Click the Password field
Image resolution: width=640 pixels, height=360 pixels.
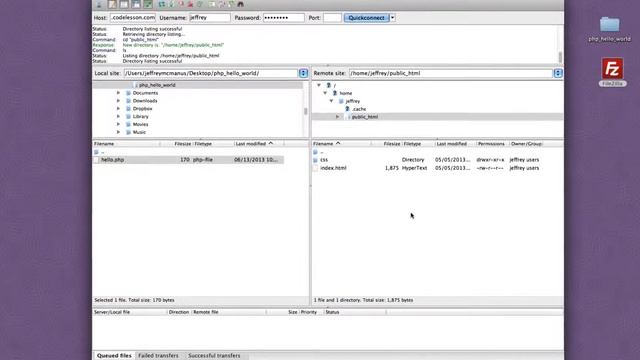(x=284, y=18)
